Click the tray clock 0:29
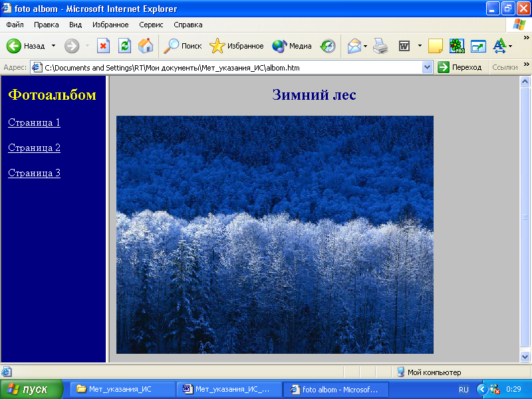This screenshot has height=399, width=532. (x=513, y=389)
